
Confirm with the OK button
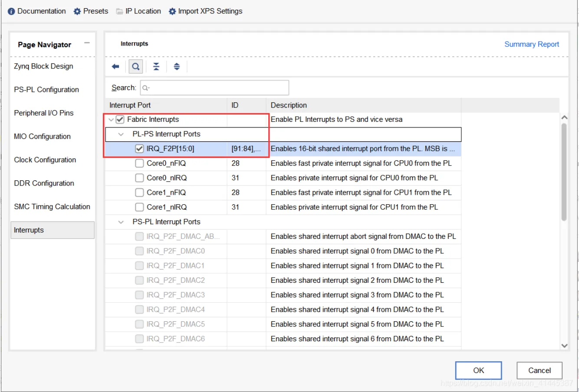tap(478, 370)
